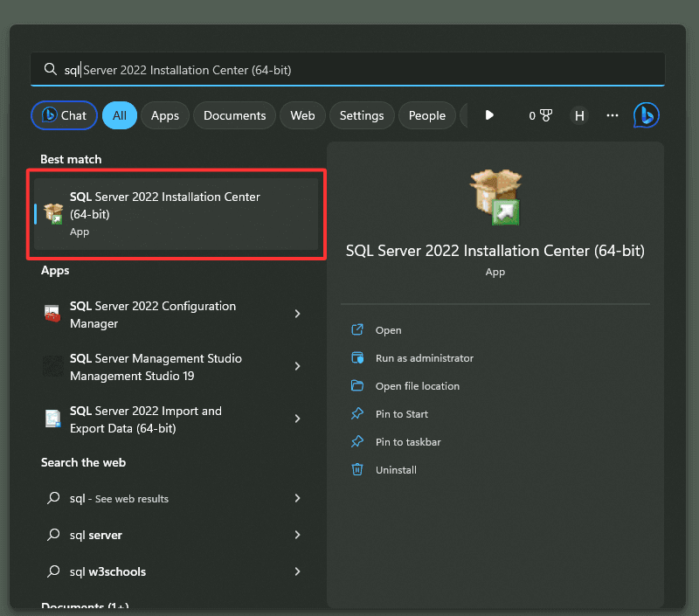The height and width of the screenshot is (616, 699).
Task: Expand the 'sql server' suggestion chevron
Action: (x=297, y=535)
